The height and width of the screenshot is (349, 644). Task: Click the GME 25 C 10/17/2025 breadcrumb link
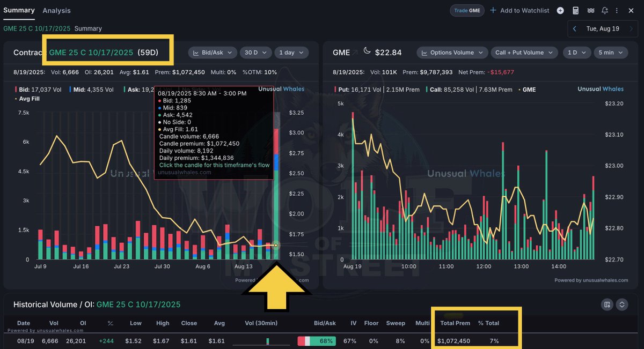(37, 28)
